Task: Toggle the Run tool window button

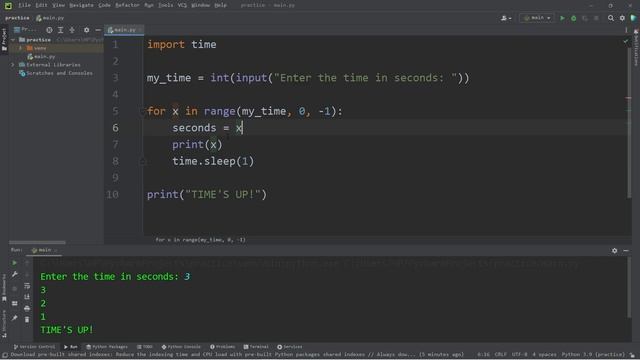Action: [x=71, y=347]
